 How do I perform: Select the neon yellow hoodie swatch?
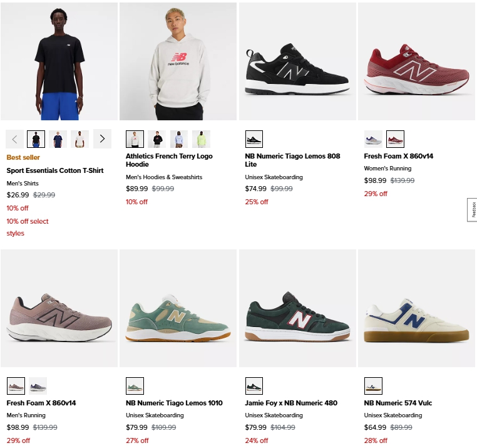click(201, 139)
